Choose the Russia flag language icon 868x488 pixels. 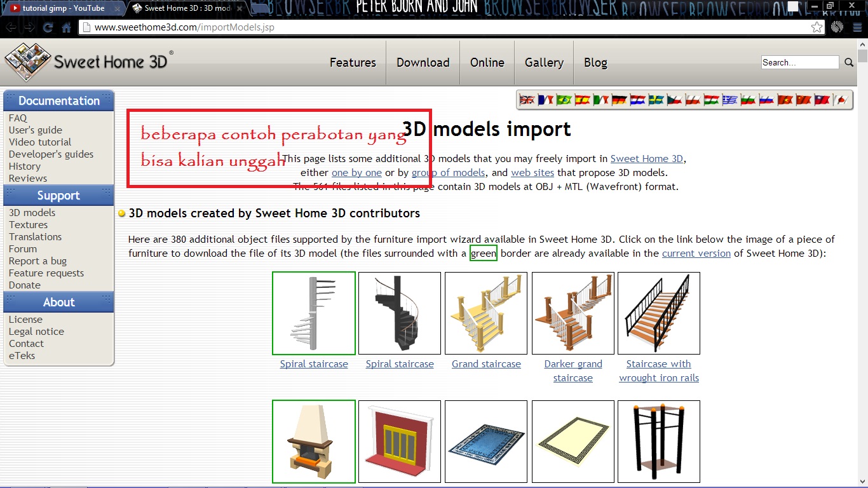pos(766,100)
